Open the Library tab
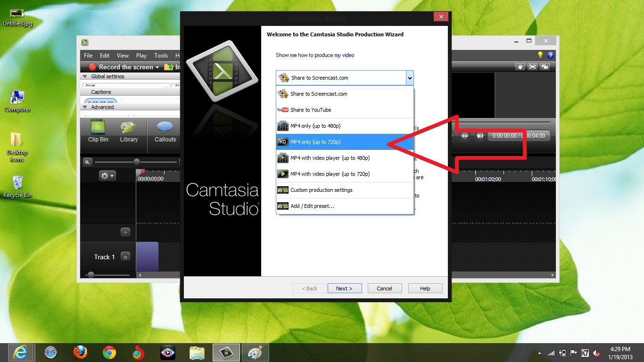644x362 pixels. point(129,132)
